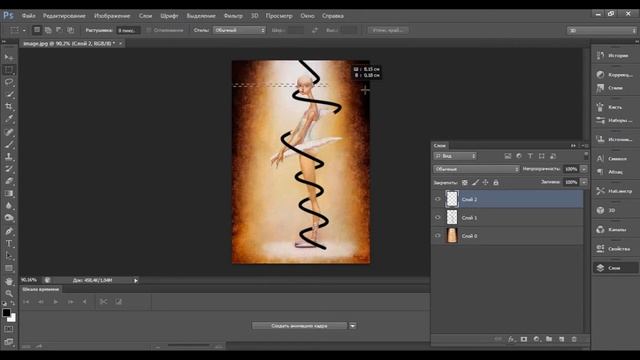Add layer style fx icon
The image size is (640, 360).
511,339
